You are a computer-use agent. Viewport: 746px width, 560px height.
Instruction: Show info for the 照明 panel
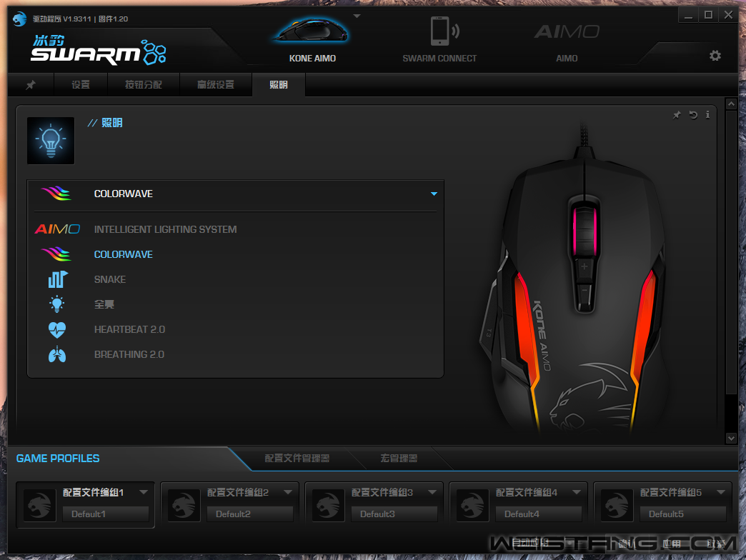[707, 114]
